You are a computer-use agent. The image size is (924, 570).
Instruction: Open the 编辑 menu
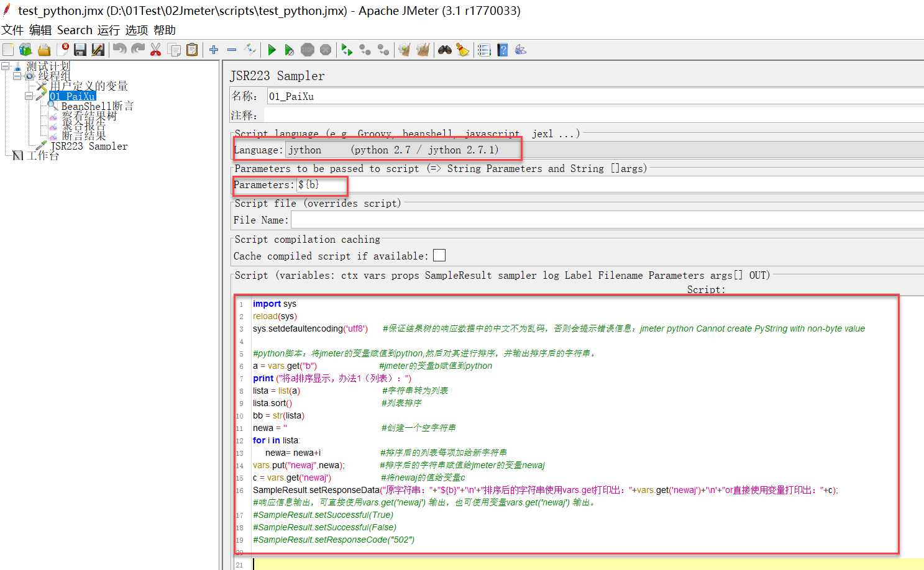click(40, 30)
